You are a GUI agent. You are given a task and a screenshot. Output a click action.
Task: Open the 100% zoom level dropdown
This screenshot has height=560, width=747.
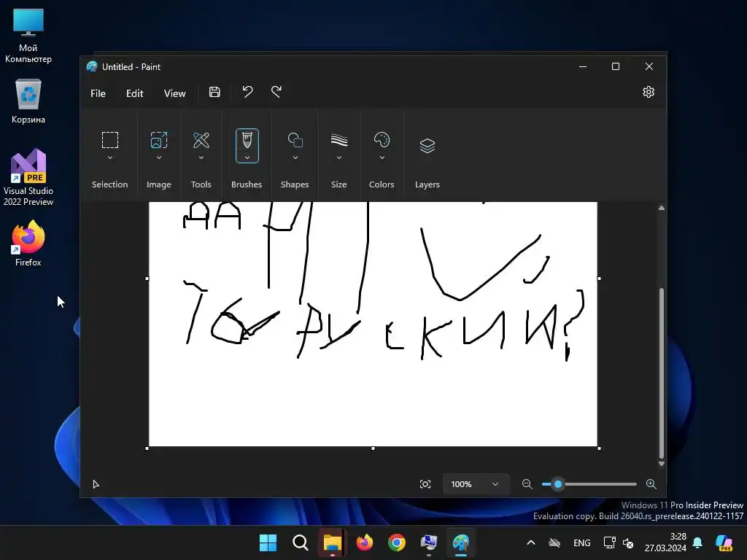click(x=475, y=484)
